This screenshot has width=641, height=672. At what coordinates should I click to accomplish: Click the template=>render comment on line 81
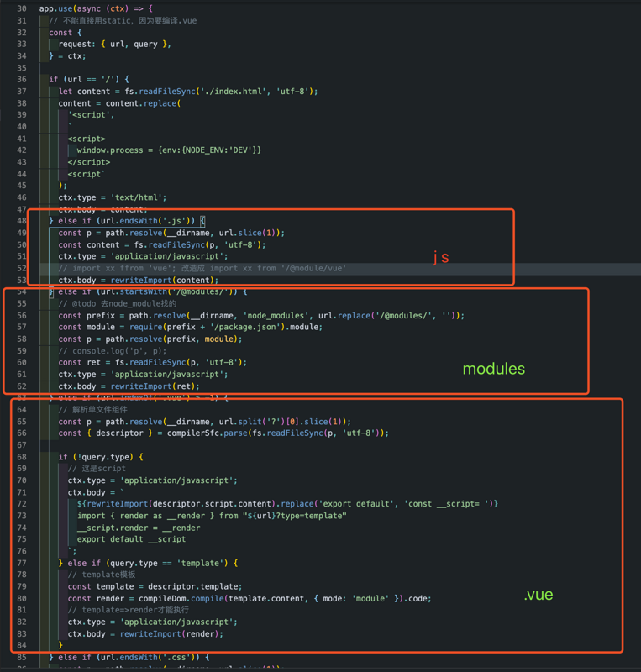(x=129, y=610)
